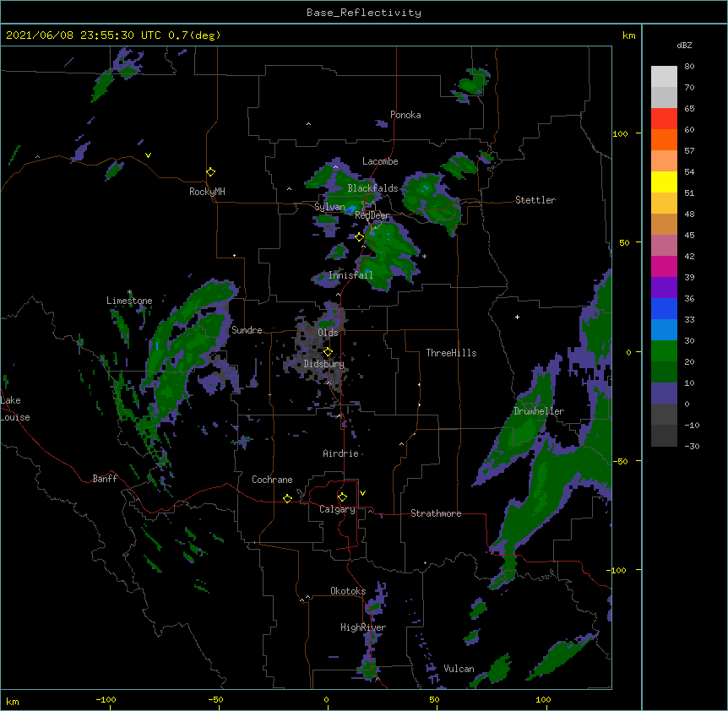The height and width of the screenshot is (711, 728).
Task: Click the Didsbury town label
Action: point(324,364)
